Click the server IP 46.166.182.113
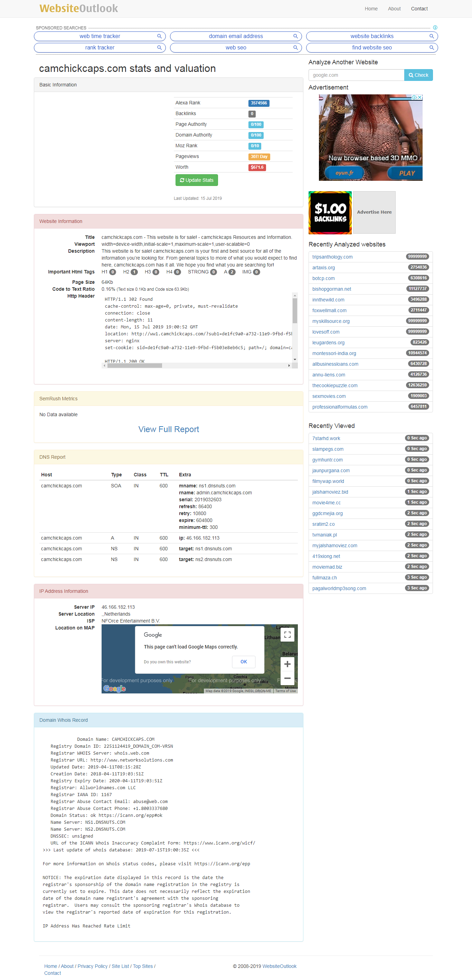 coord(118,607)
